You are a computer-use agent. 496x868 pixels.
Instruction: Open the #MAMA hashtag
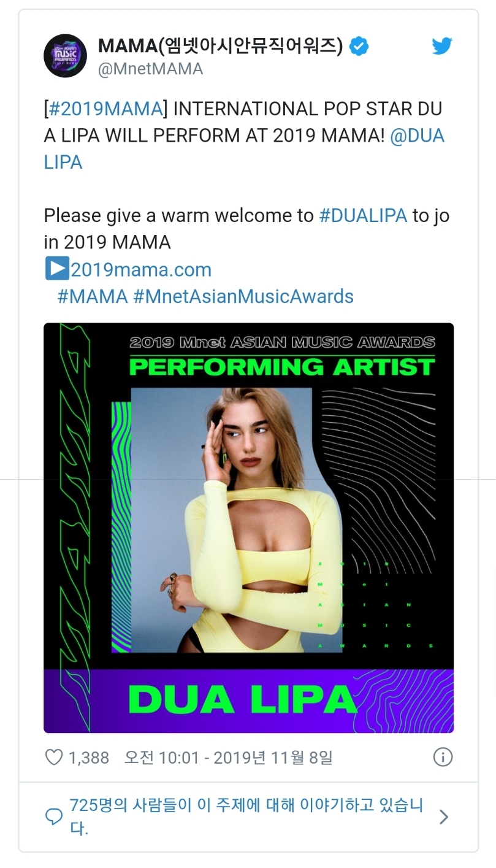pyautogui.click(x=93, y=297)
